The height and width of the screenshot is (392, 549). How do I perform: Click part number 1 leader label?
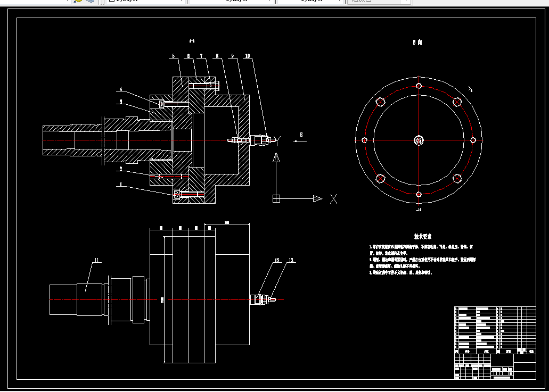coord(121,184)
